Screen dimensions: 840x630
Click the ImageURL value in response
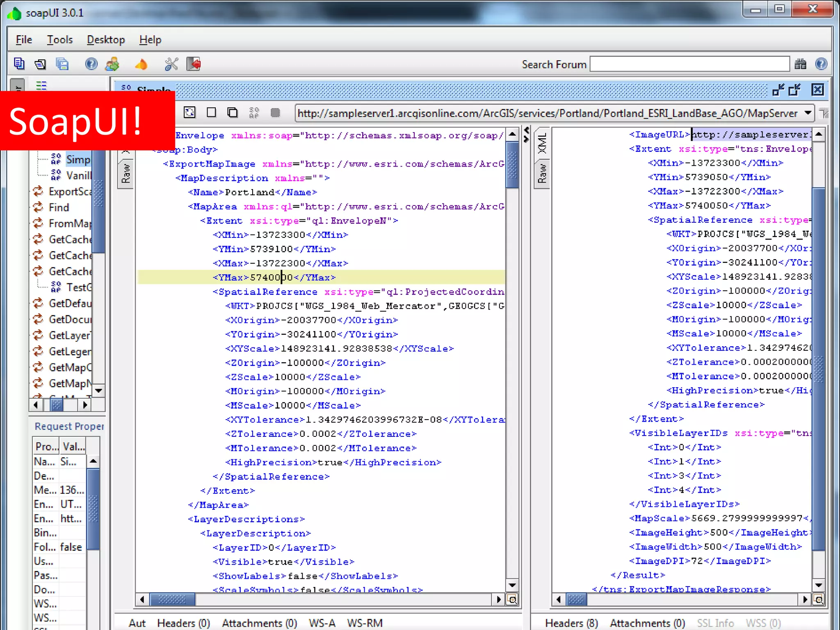point(751,135)
